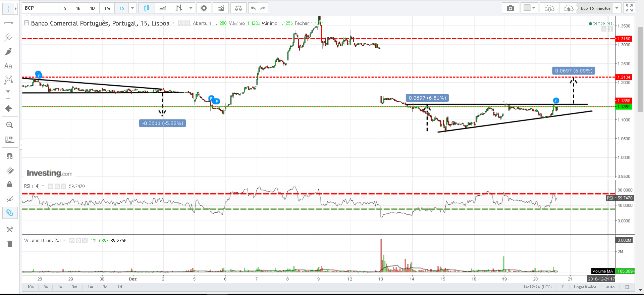Toggle main series visibility eye
Viewport: 644px width, 295px height.
pos(181,23)
